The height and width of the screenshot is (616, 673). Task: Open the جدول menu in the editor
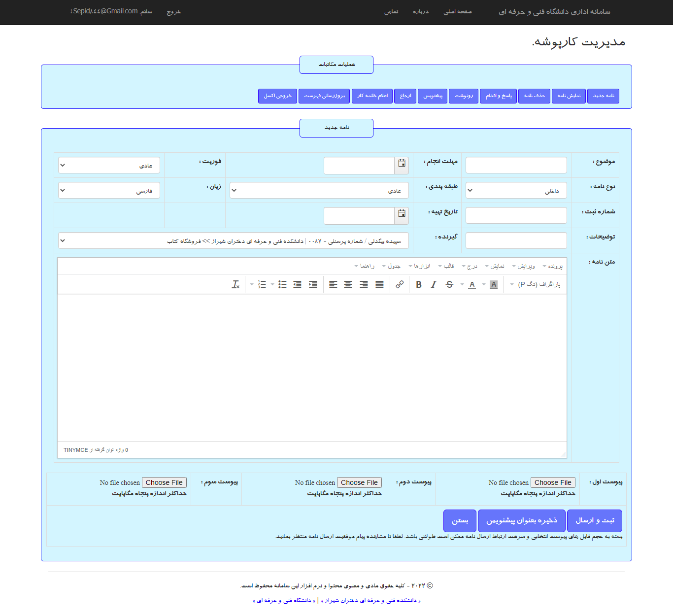tap(392, 266)
